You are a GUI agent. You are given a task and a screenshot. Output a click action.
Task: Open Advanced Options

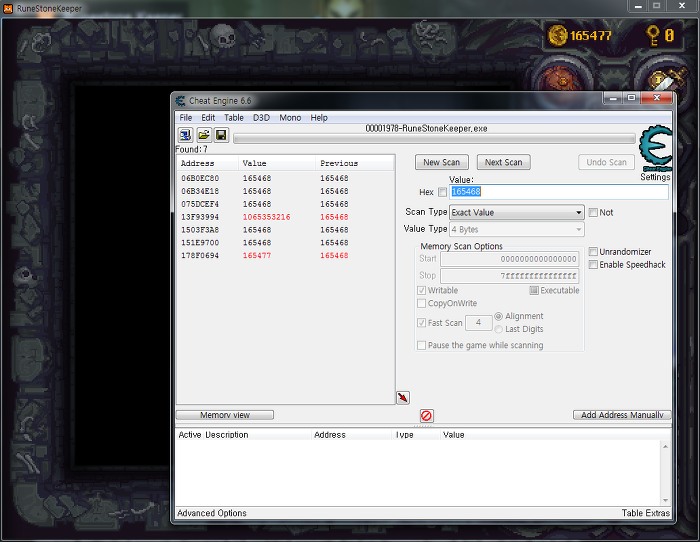pos(212,513)
